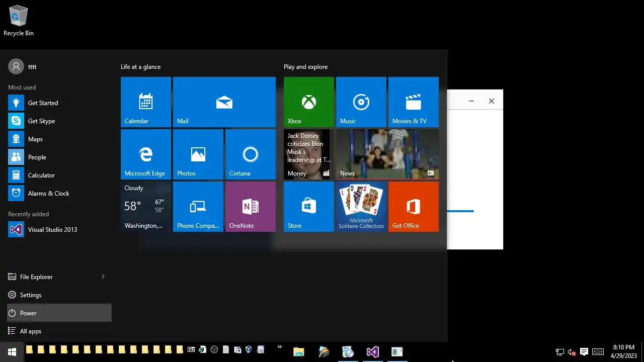Image resolution: width=644 pixels, height=362 pixels.
Task: Open Get Started from Most used
Action: (59, 103)
